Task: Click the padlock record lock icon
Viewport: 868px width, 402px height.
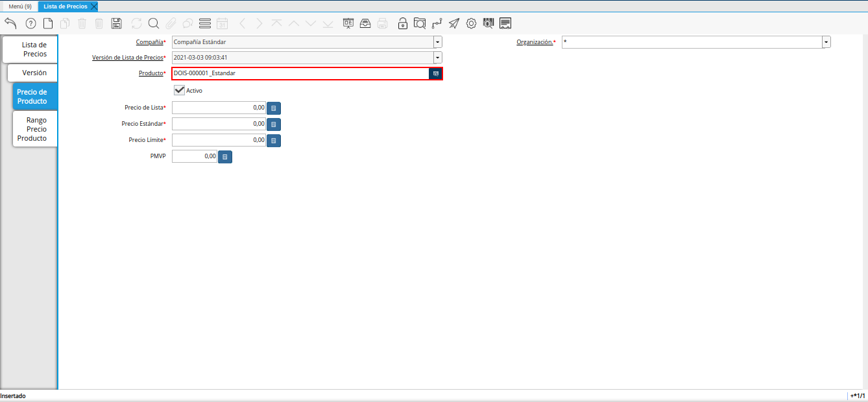Action: point(403,23)
